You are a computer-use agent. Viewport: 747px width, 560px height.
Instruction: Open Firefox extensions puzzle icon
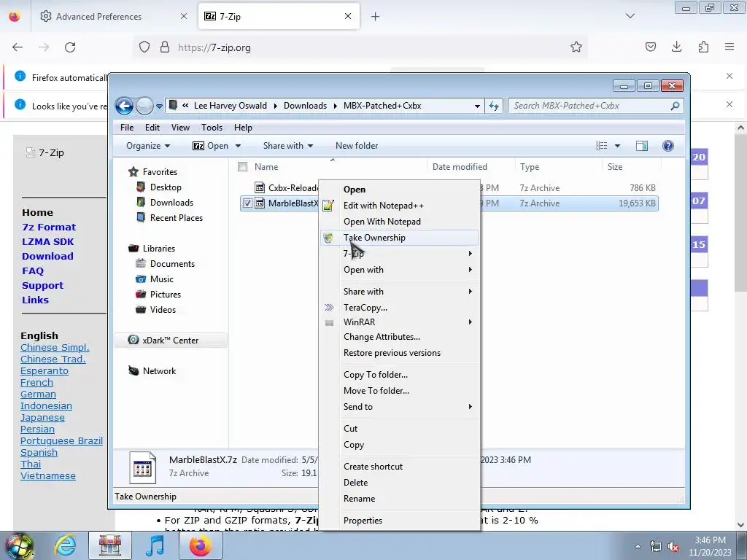click(703, 47)
